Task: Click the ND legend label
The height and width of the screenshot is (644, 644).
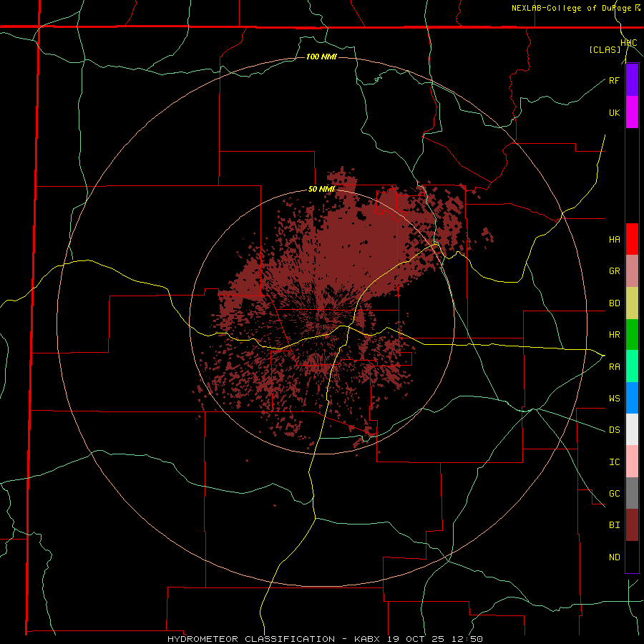Action: point(614,557)
